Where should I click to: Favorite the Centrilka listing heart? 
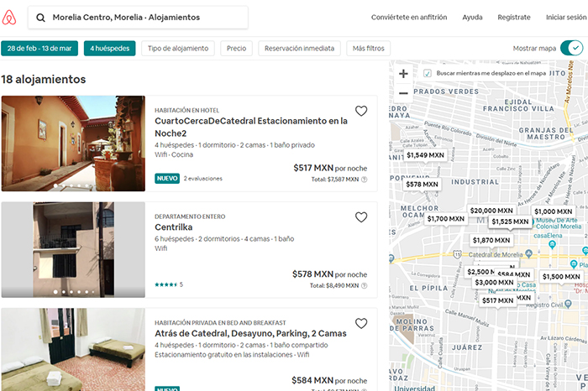361,217
